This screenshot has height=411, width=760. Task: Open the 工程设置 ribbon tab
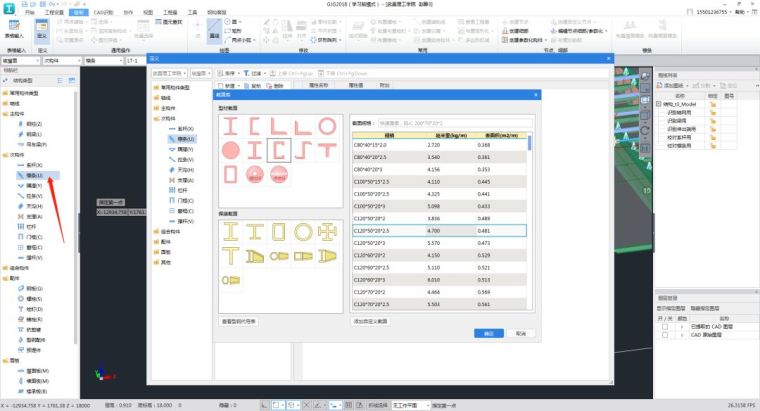pos(59,13)
